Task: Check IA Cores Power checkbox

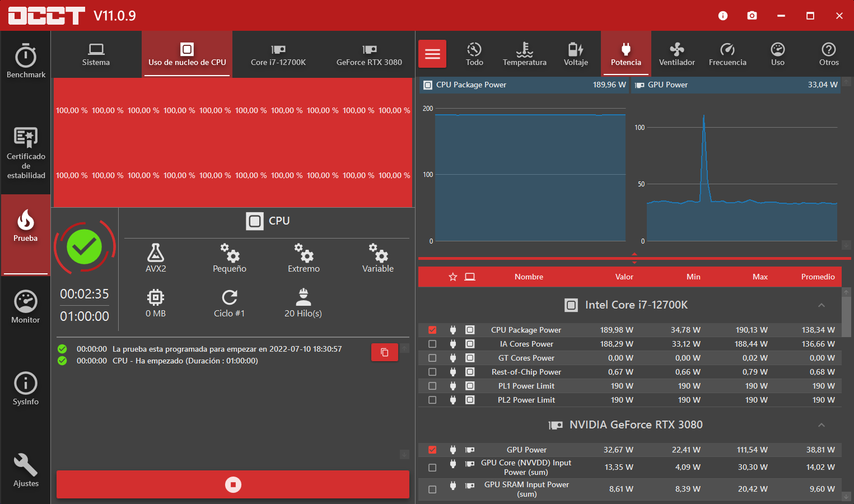Action: coord(432,344)
